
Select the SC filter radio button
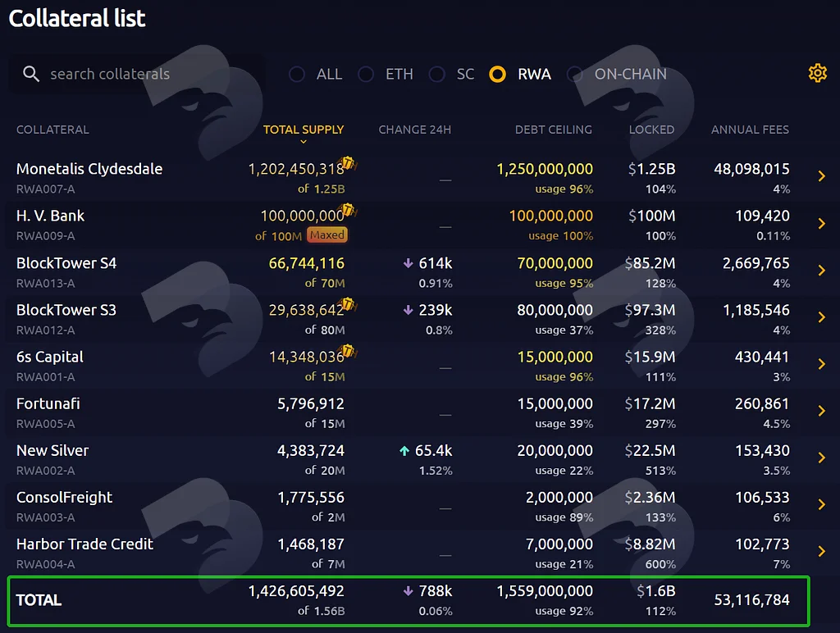click(x=436, y=74)
